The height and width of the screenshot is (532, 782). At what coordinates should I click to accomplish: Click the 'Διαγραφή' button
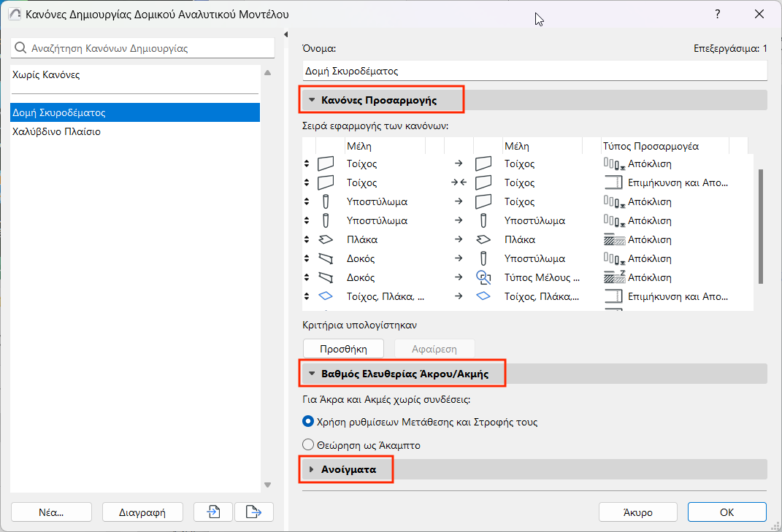coord(142,512)
